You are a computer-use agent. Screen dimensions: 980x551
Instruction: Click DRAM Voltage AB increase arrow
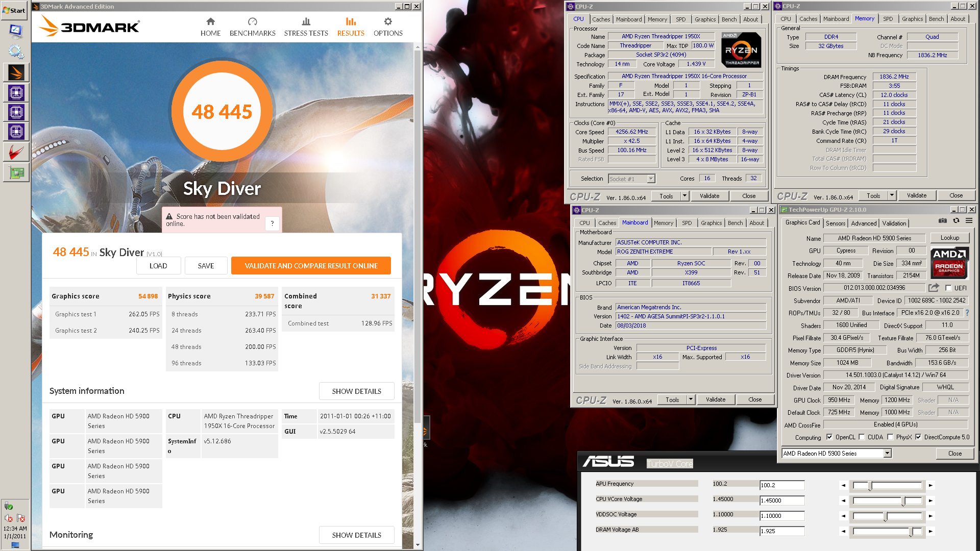(930, 531)
